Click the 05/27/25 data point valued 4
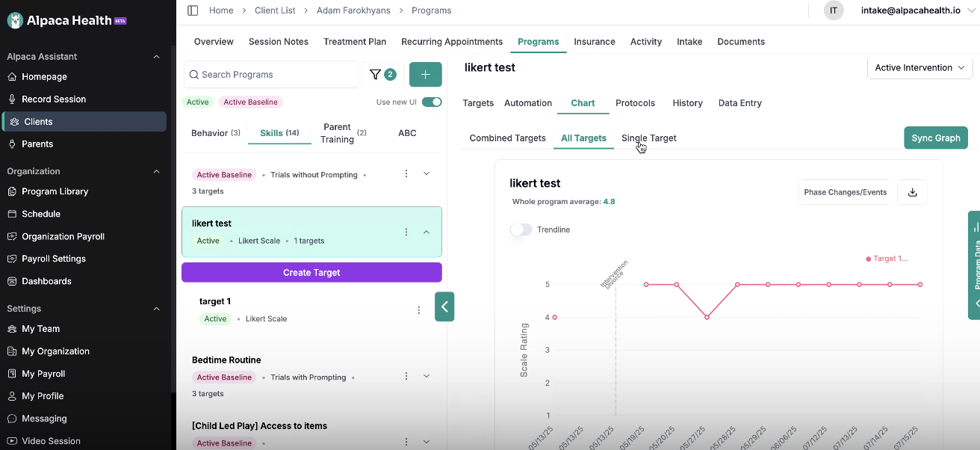980x450 pixels. (x=707, y=318)
